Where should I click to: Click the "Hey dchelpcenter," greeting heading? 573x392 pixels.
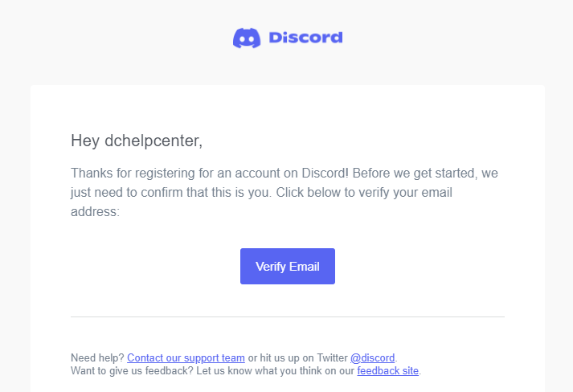click(137, 141)
